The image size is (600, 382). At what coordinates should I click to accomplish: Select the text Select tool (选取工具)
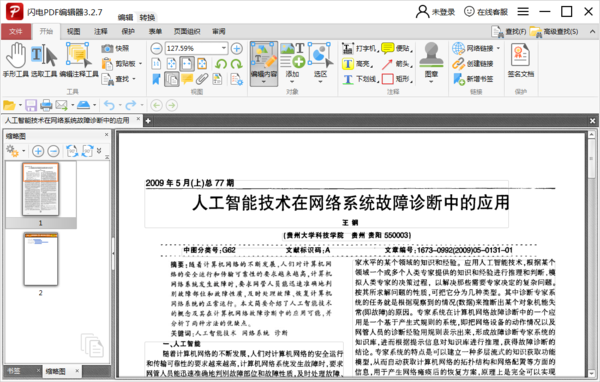point(44,60)
